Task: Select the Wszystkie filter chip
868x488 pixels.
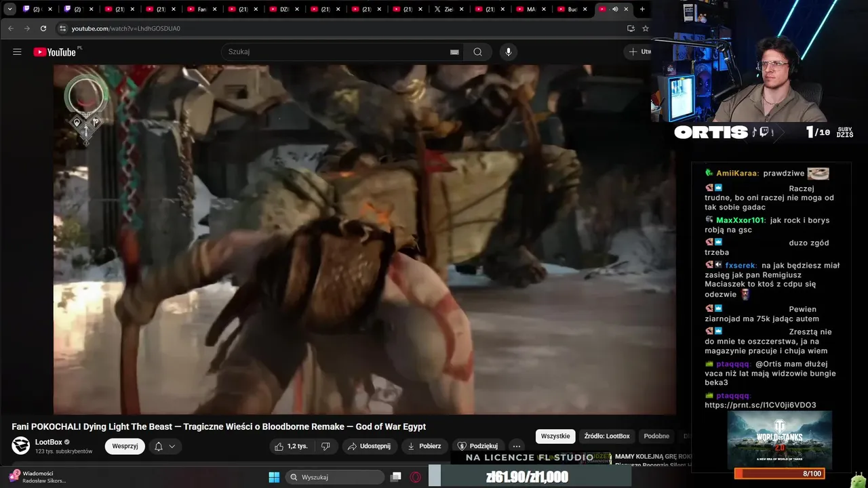Action: click(555, 436)
